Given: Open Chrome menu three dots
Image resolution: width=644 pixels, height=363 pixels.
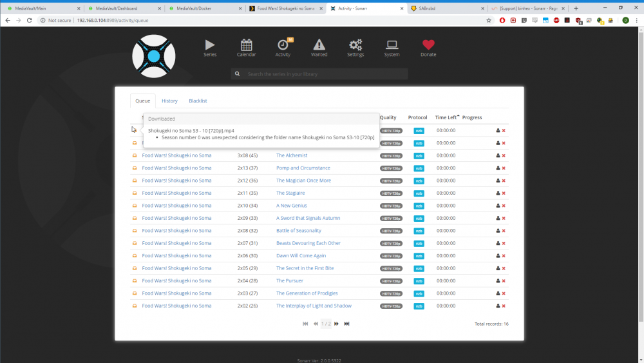Looking at the screenshot, I should (637, 20).
